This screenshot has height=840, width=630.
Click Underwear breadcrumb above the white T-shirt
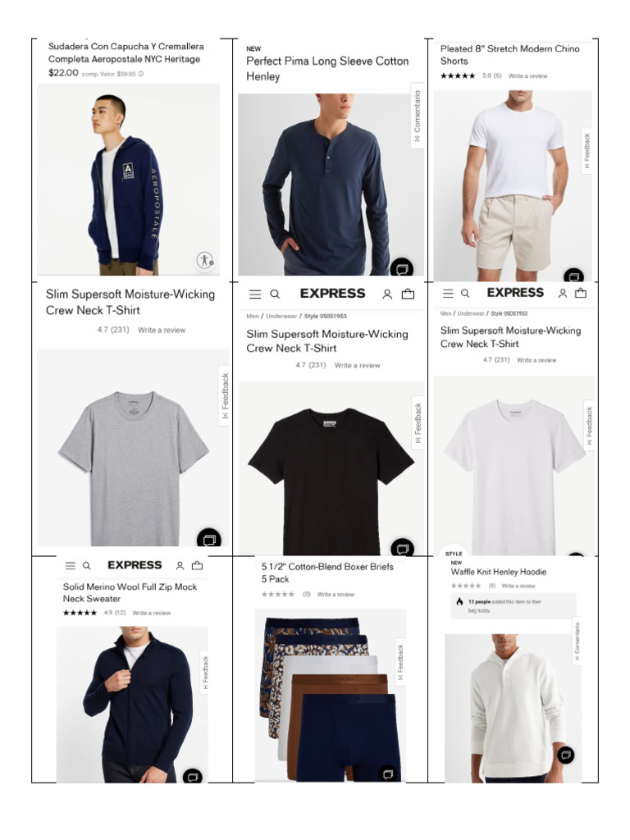click(x=470, y=313)
